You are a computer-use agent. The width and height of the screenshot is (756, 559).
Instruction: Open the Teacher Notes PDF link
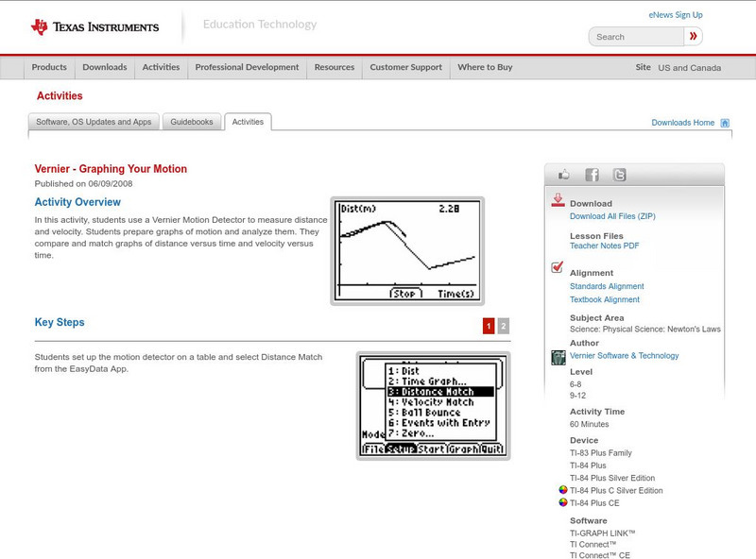tap(604, 246)
